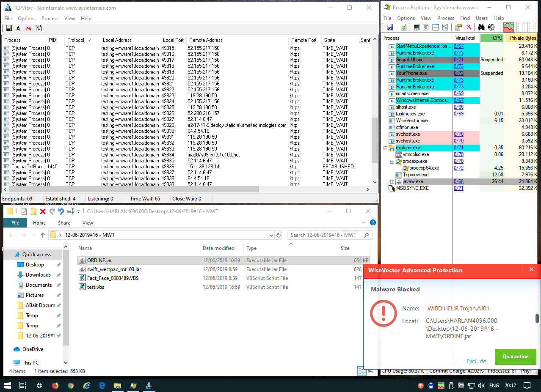
Task: Click the Properties checkmark icon in title bar
Action: (24, 211)
